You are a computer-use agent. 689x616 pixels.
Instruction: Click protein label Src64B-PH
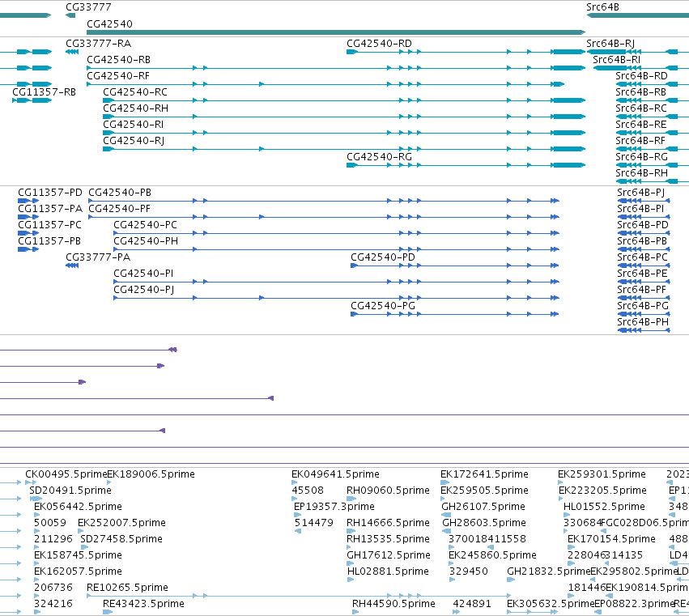[643, 322]
